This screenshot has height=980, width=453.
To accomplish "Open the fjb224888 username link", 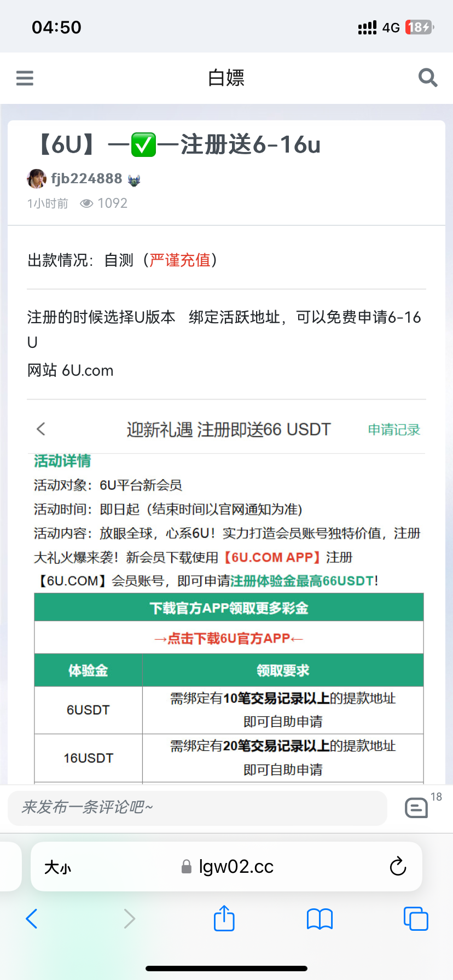I will coord(86,179).
